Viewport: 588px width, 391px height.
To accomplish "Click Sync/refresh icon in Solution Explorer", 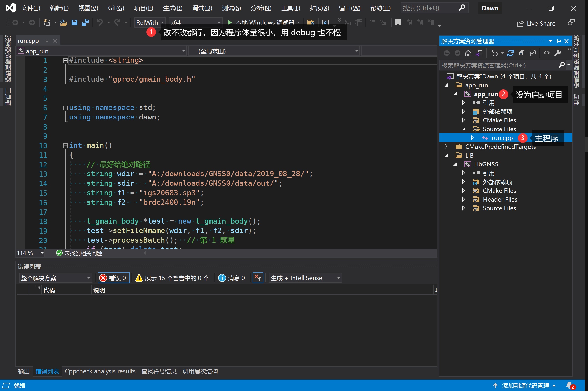I will coord(511,53).
